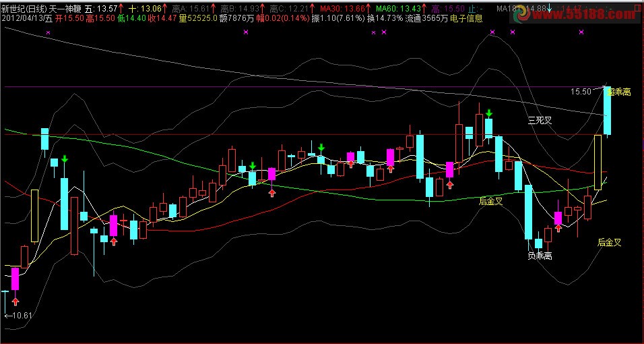Image resolution: width=644 pixels, height=344 pixels.
Task: Click the purple 高: 15.50 header readout
Action: tap(448, 8)
